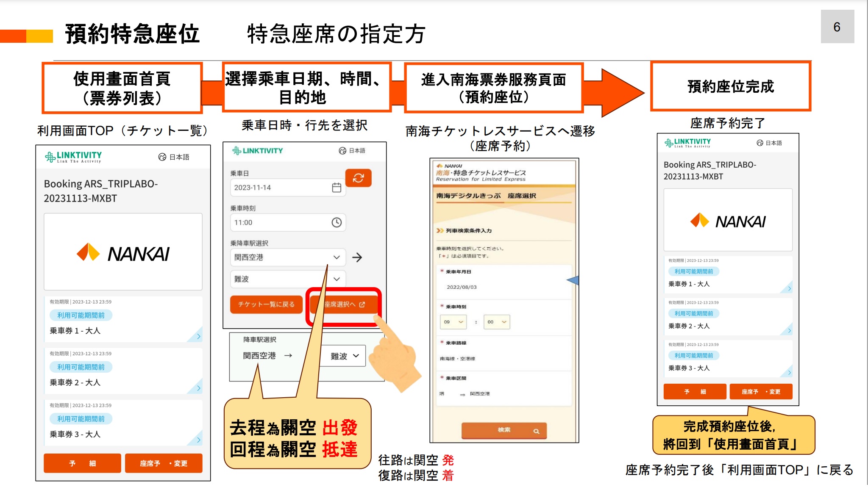Click the チケット一覧に戻る button

[266, 304]
